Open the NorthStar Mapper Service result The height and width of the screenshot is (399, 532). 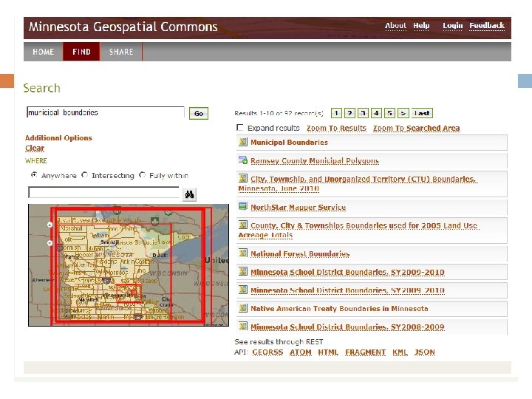point(298,208)
